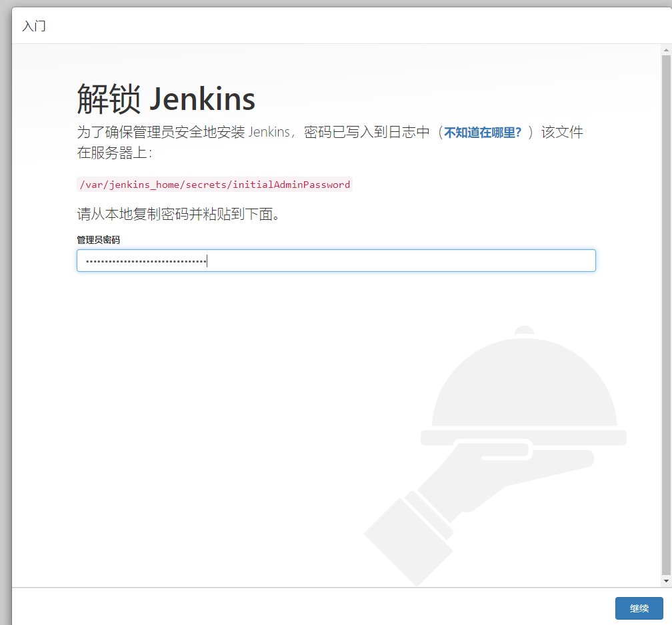Select the /var/jenkins_home/secrets/initialAdminPassword path text

pyautogui.click(x=215, y=185)
